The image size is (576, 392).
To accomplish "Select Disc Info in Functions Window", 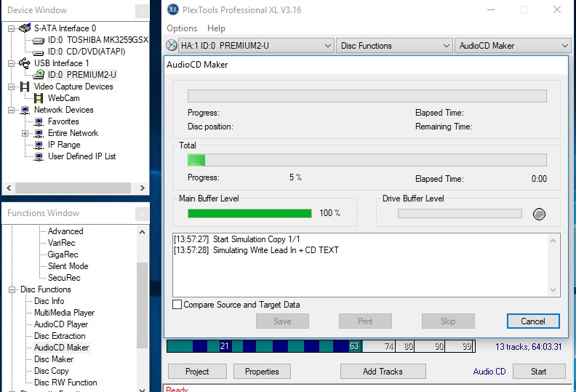I will 49,301.
